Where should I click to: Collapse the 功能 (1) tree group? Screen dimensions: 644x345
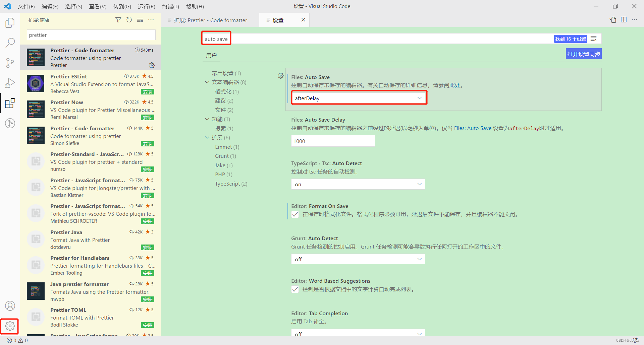tap(207, 119)
